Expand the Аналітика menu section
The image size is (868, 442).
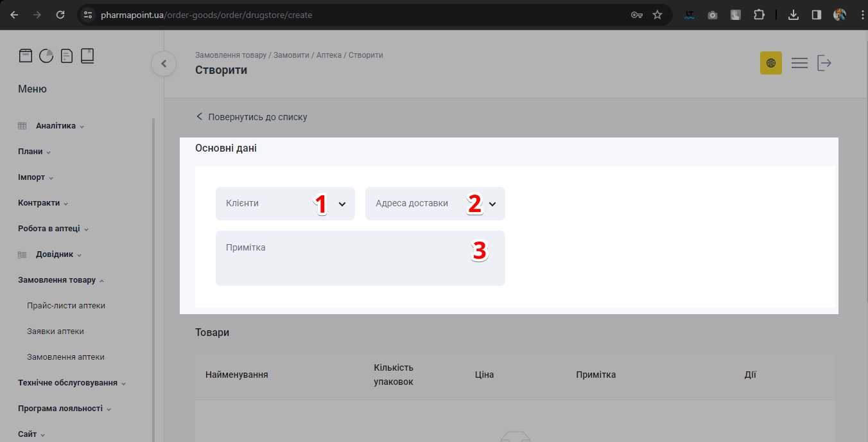[x=56, y=126]
